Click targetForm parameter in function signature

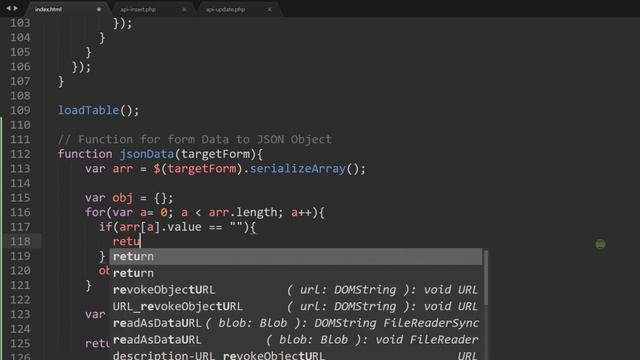pos(215,154)
